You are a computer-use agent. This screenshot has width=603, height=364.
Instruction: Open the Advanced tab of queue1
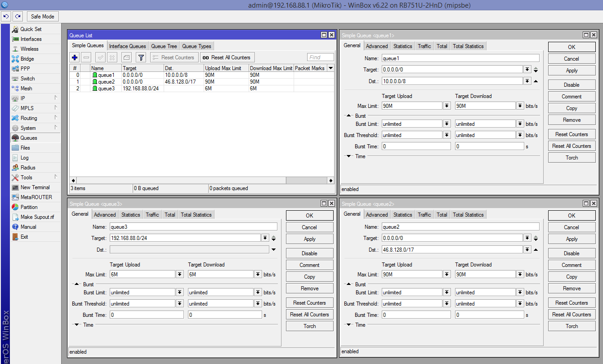pos(376,46)
